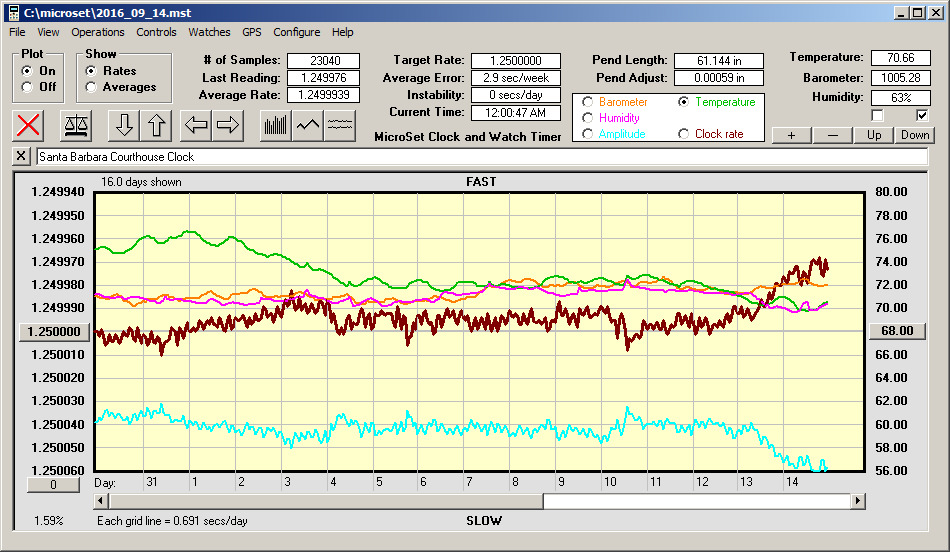
Task: Click the '16.0 days shown' label
Action: [x=141, y=182]
